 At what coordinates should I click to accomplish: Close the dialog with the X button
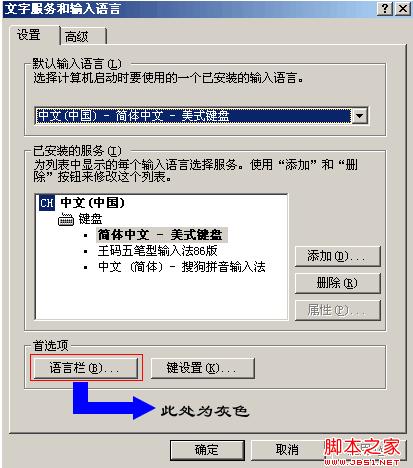click(403, 8)
